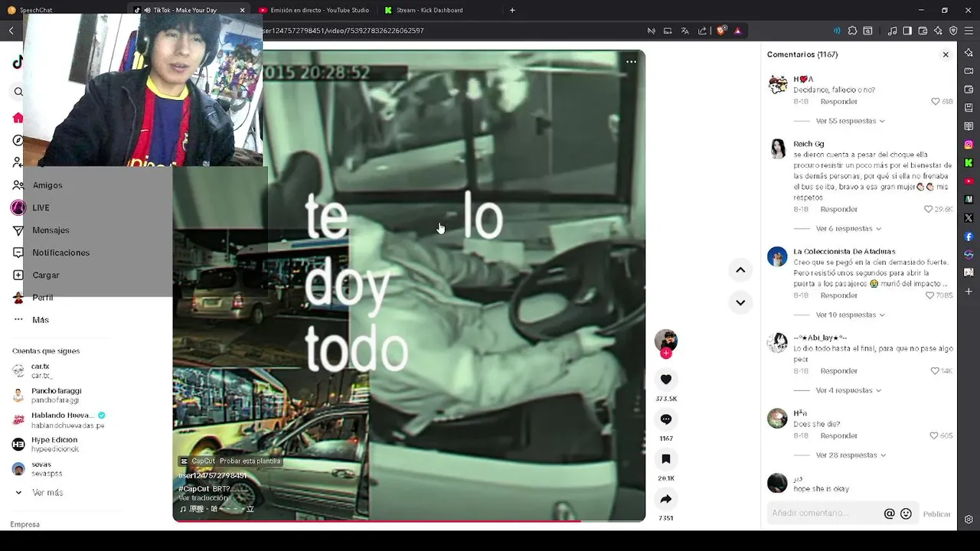The image size is (980, 551).
Task: Open Instagram from the Brave sidebar
Action: [969, 145]
